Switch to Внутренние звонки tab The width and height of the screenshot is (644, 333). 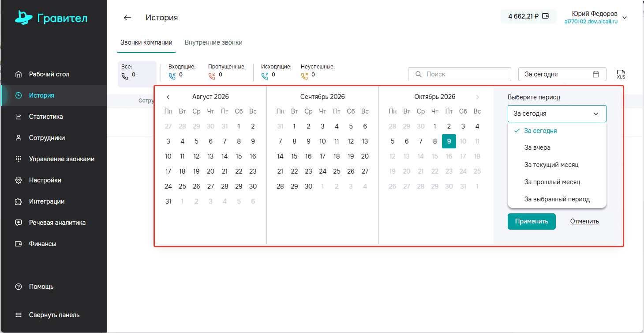tap(213, 42)
